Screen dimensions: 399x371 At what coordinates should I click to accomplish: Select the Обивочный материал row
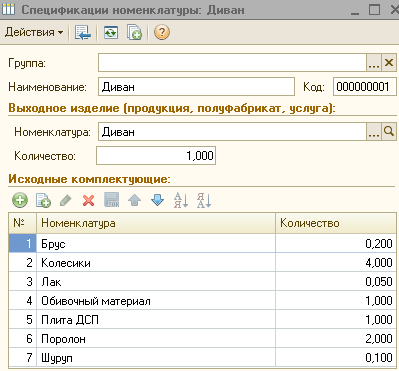click(202, 301)
